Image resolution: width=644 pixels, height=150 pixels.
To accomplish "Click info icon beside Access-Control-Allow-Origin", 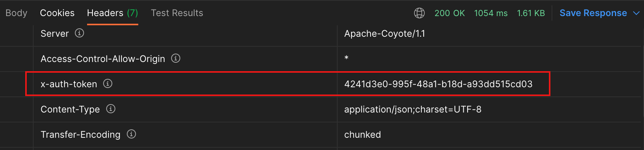I will point(176,58).
